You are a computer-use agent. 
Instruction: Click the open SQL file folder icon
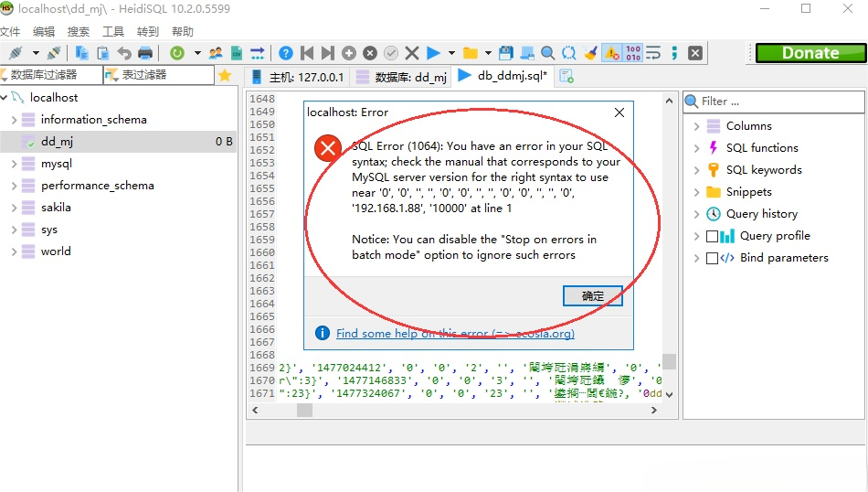[471, 53]
